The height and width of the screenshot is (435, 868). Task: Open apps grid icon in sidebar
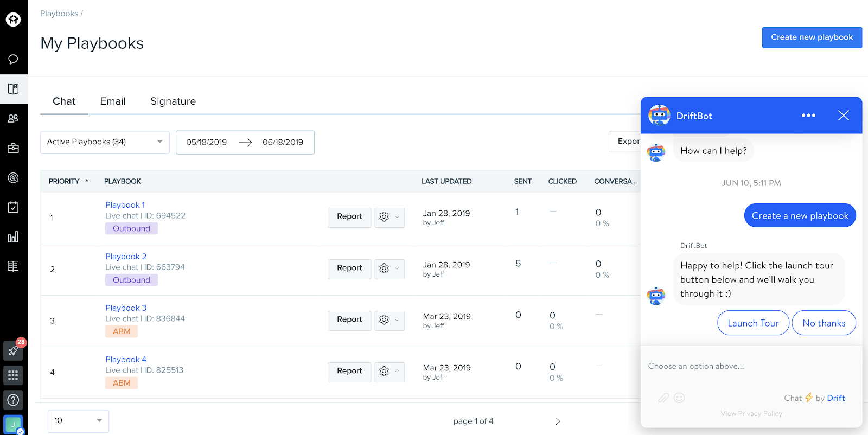click(14, 375)
